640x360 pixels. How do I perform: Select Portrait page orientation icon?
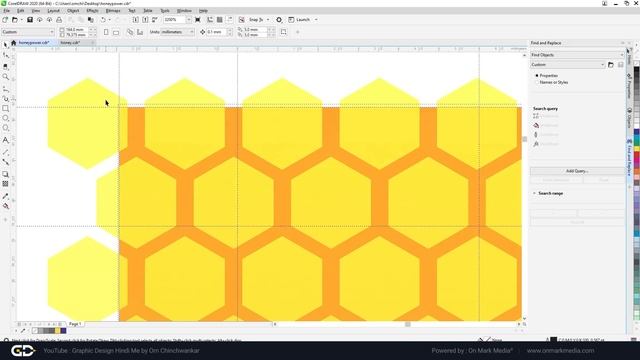click(106, 32)
